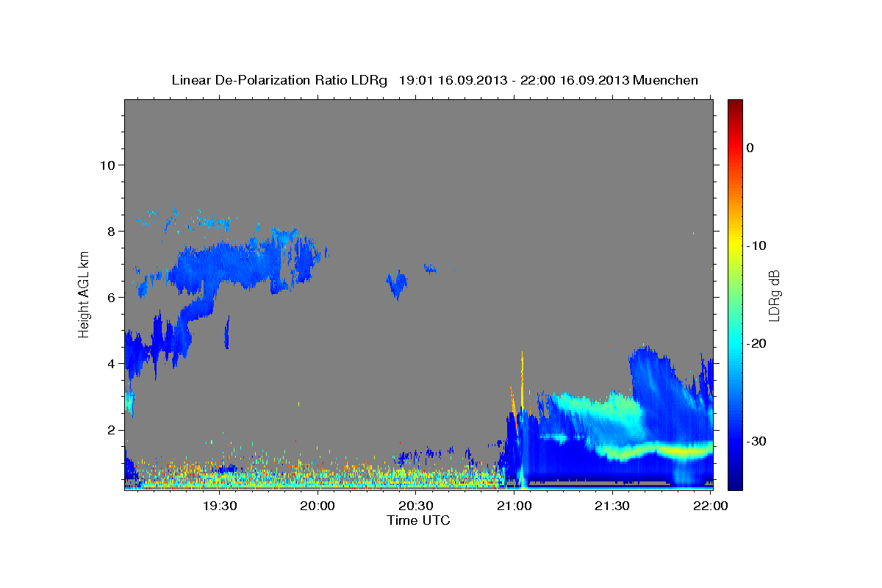Click the small blue cloud patch at 20:25

pyautogui.click(x=398, y=283)
